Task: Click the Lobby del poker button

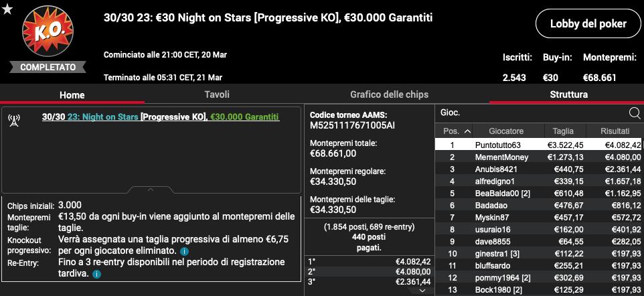Action: coord(588,24)
